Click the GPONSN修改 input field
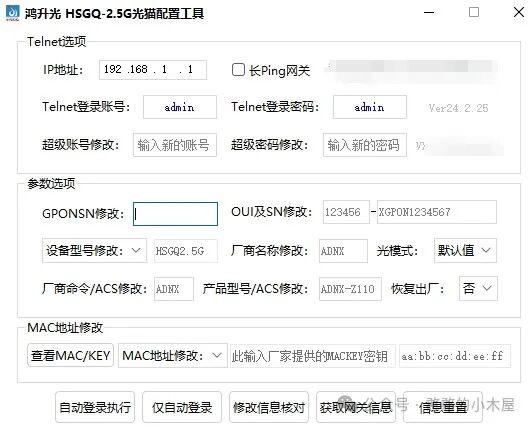The height and width of the screenshot is (426, 532). point(175,214)
